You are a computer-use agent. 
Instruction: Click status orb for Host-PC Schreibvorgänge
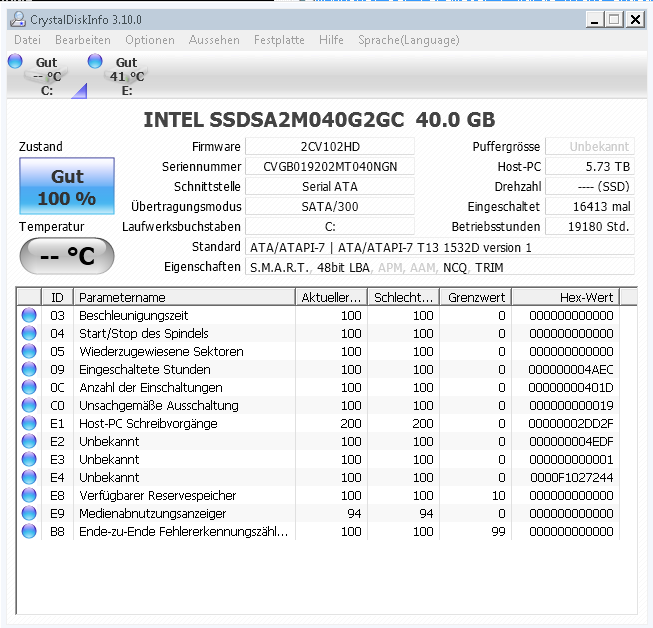tap(29, 423)
